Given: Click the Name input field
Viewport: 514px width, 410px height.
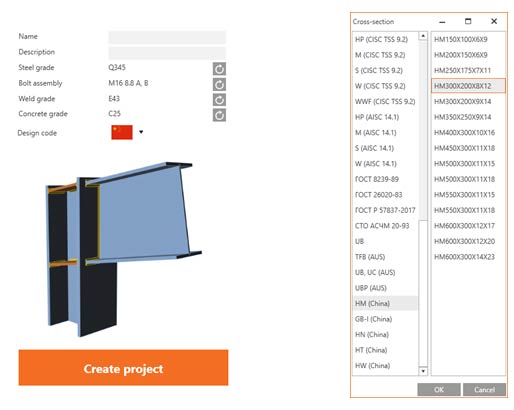Looking at the screenshot, I should 167,37.
